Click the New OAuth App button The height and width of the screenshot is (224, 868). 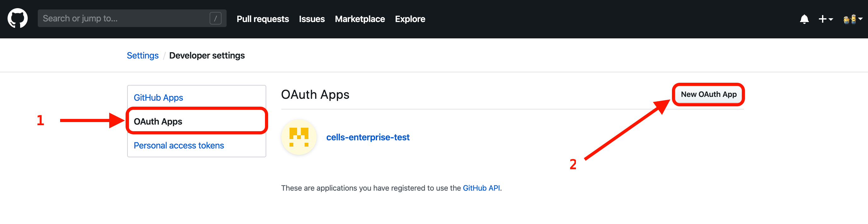coord(708,94)
